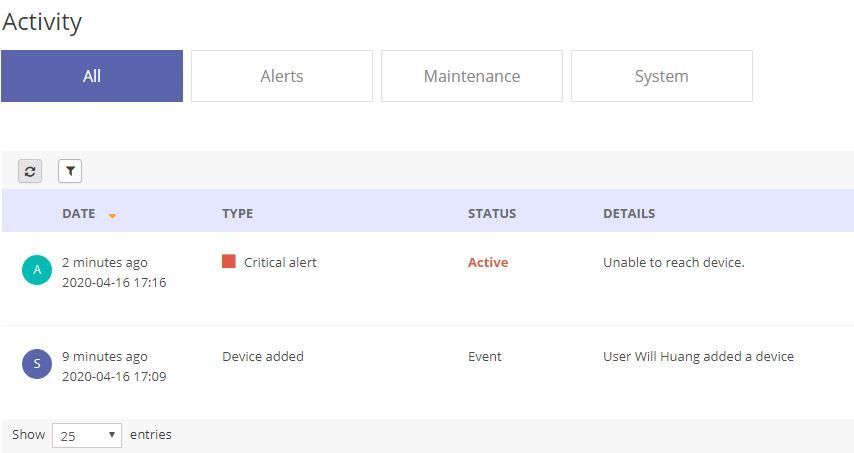This screenshot has height=453, width=854.
Task: Expand the Show entries dropdown
Action: [x=87, y=436]
